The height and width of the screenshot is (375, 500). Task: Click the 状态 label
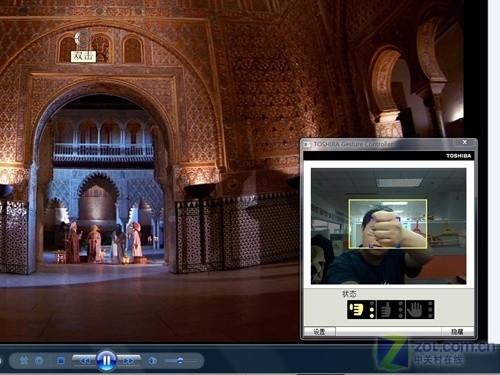pos(349,294)
